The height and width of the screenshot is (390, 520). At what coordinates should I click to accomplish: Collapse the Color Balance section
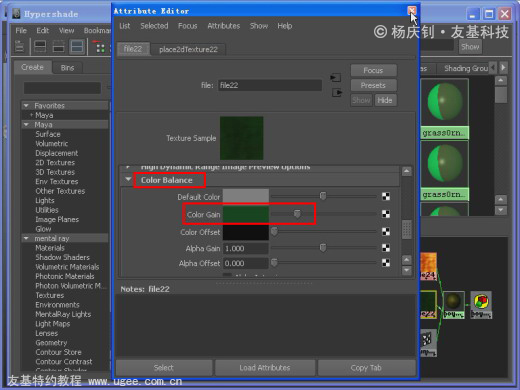coord(128,179)
